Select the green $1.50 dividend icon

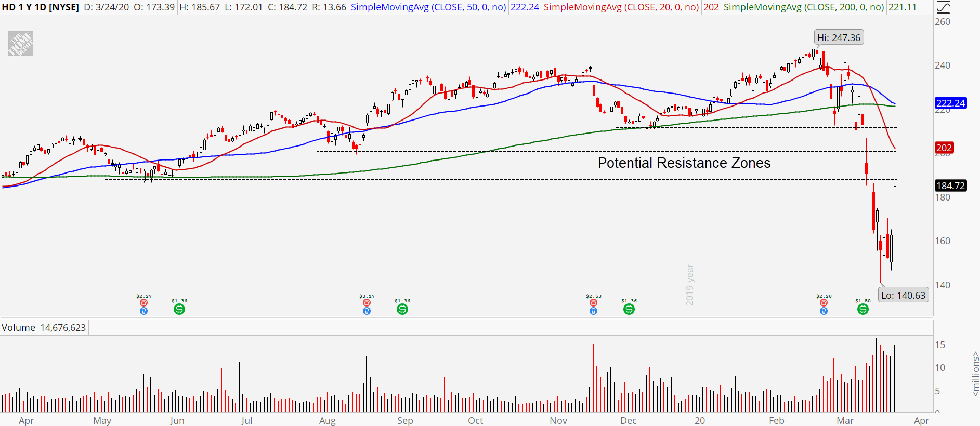863,309
